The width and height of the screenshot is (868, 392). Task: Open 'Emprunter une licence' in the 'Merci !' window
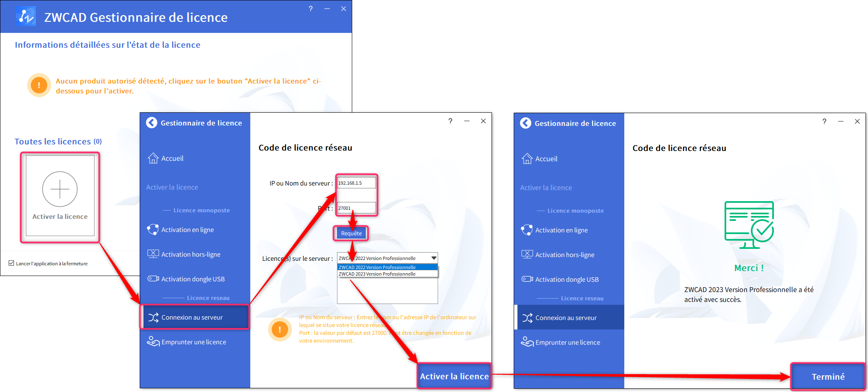567,343
